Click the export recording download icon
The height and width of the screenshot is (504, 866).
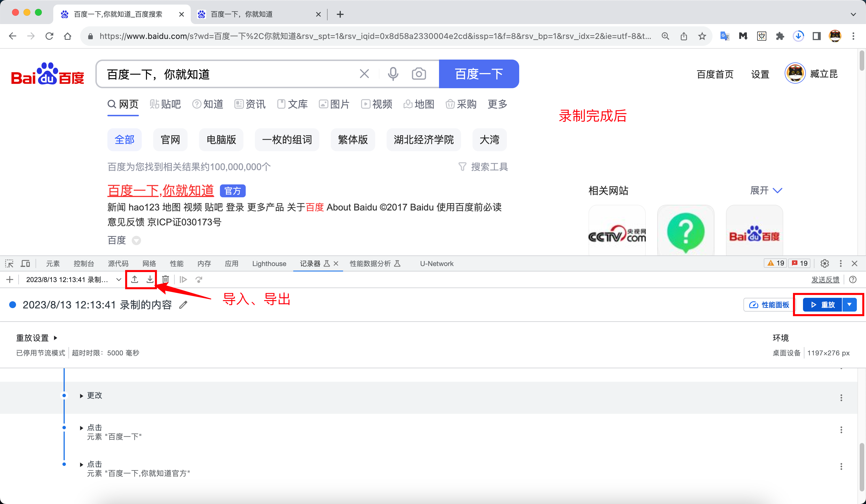pyautogui.click(x=150, y=279)
